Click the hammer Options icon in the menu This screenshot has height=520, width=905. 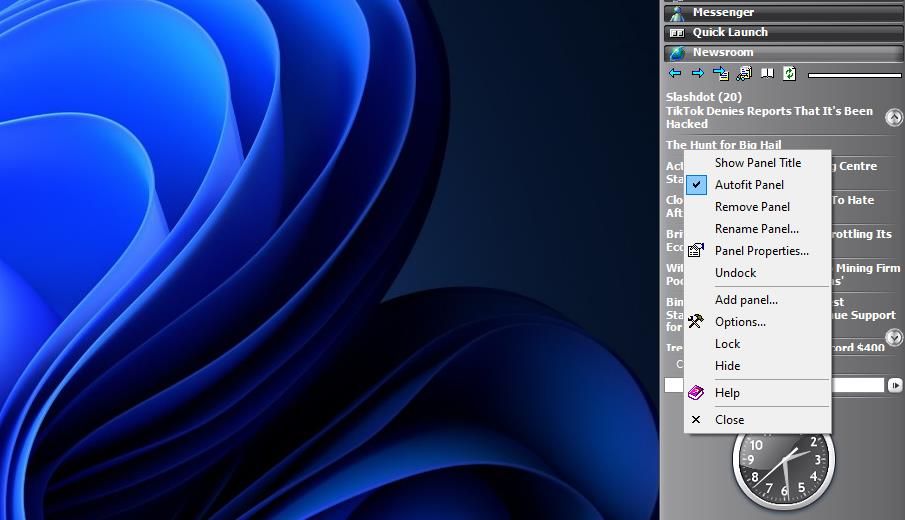pyautogui.click(x=696, y=321)
